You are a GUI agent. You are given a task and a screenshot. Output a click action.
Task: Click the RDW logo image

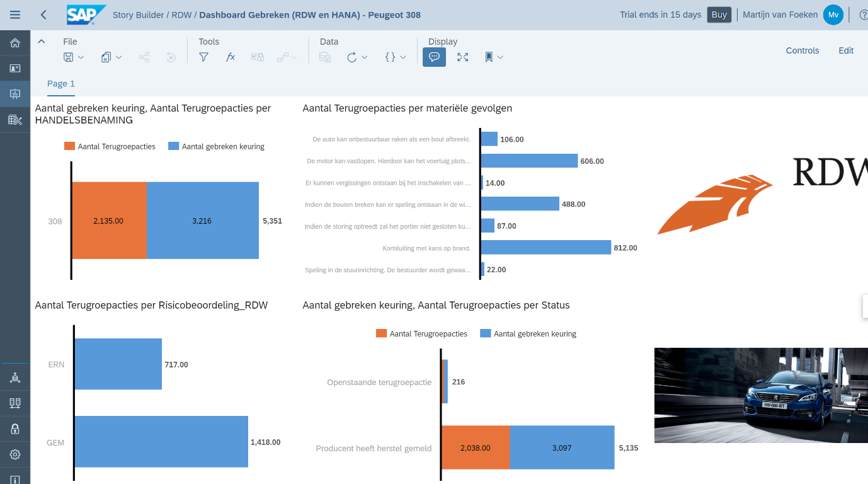pos(763,195)
